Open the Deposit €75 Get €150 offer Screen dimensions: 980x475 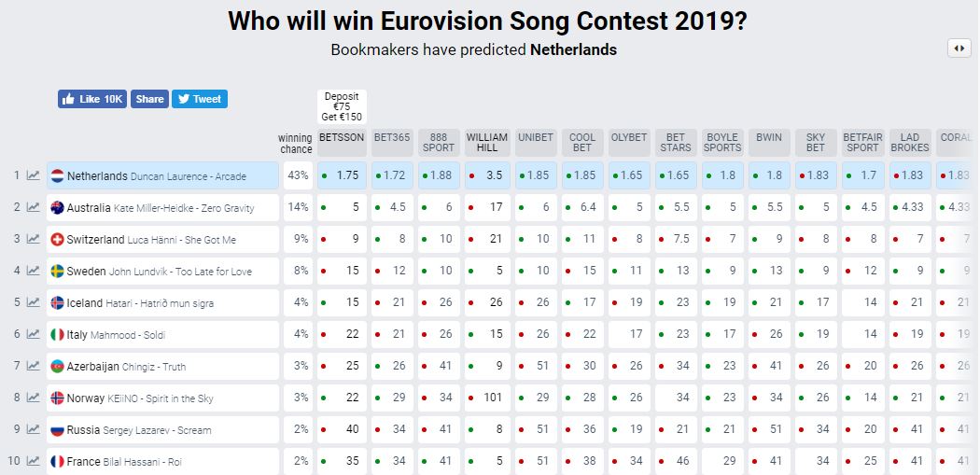pos(342,107)
